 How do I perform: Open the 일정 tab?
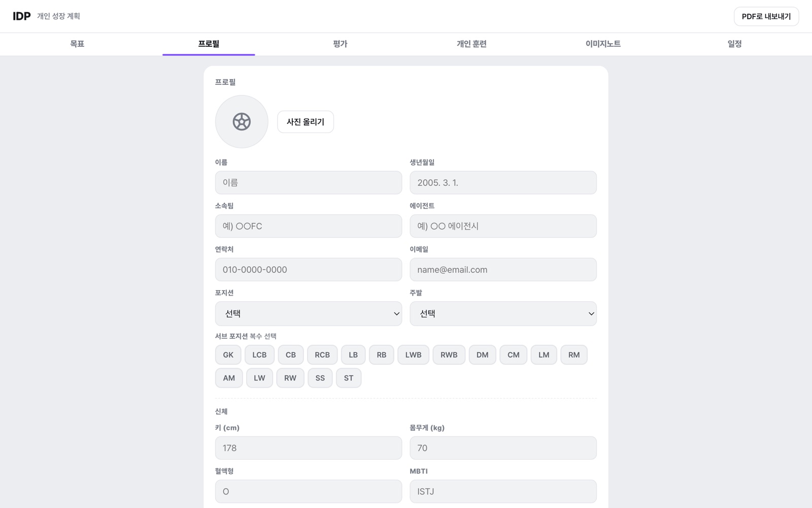coord(734,44)
